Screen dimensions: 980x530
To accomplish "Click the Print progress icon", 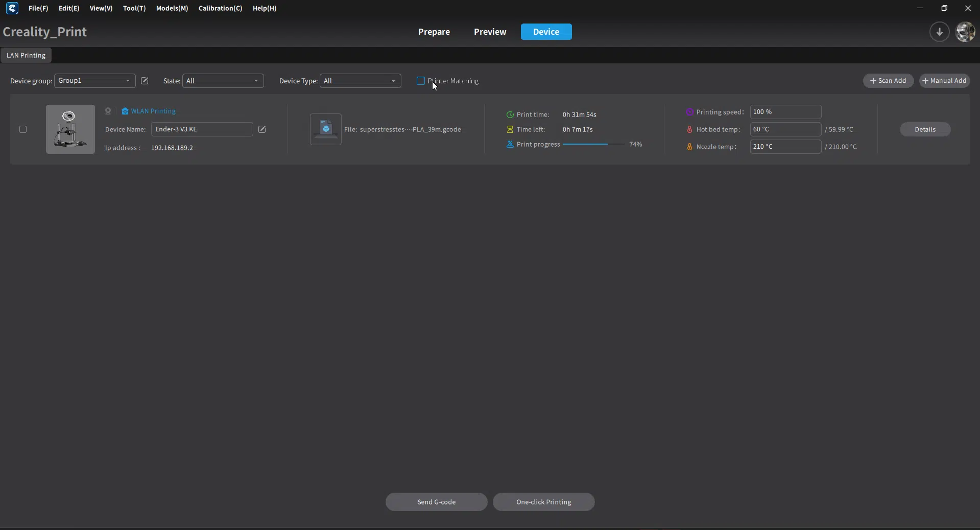I will coord(510,144).
